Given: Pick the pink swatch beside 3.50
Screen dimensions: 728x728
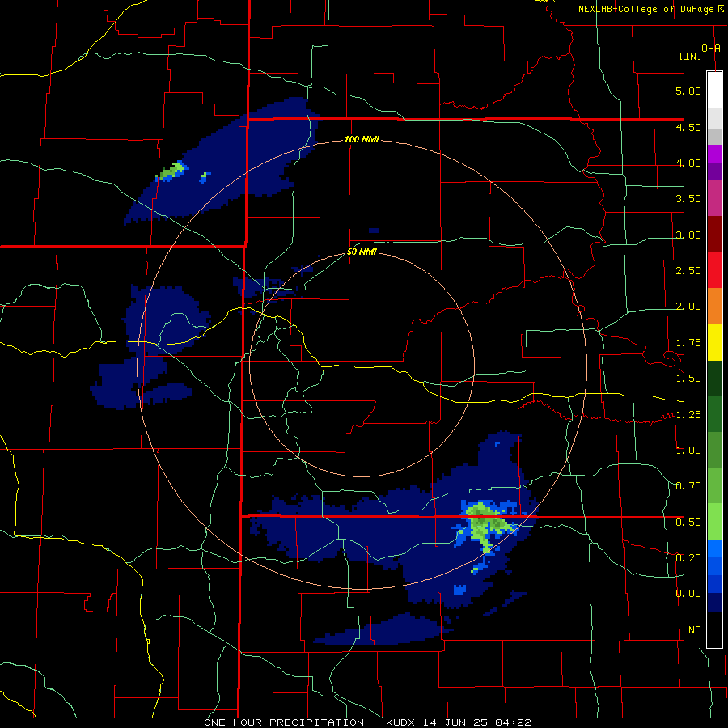Looking at the screenshot, I should [x=714, y=198].
